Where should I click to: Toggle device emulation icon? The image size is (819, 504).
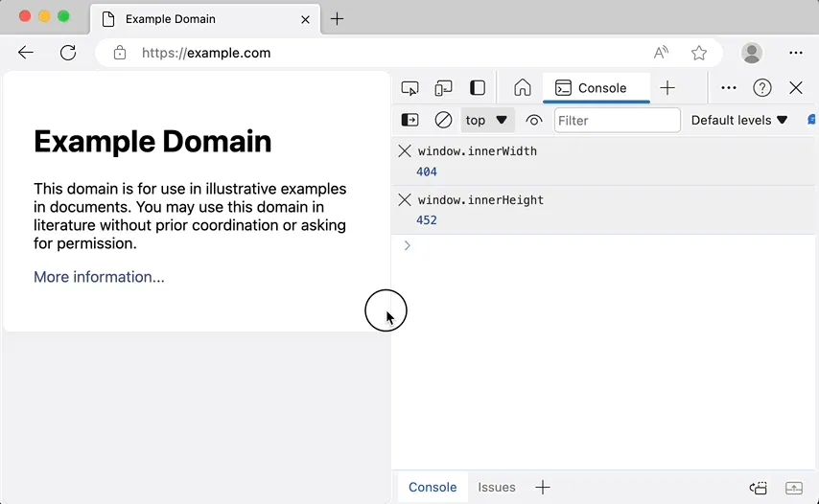coord(443,88)
